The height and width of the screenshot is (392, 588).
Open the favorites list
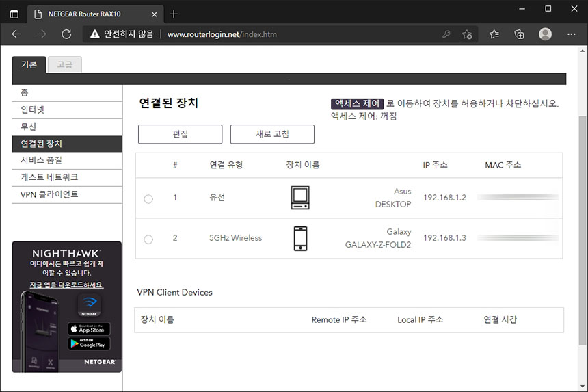pyautogui.click(x=494, y=34)
